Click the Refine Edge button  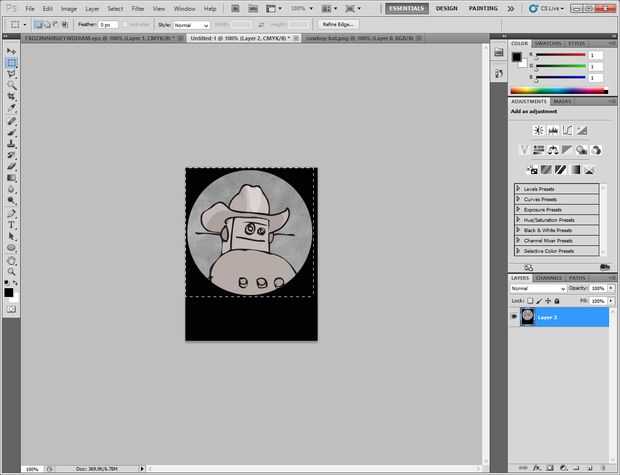point(338,25)
